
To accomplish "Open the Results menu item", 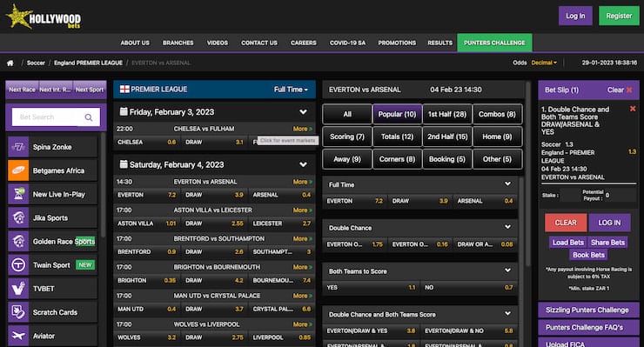I will coord(439,43).
